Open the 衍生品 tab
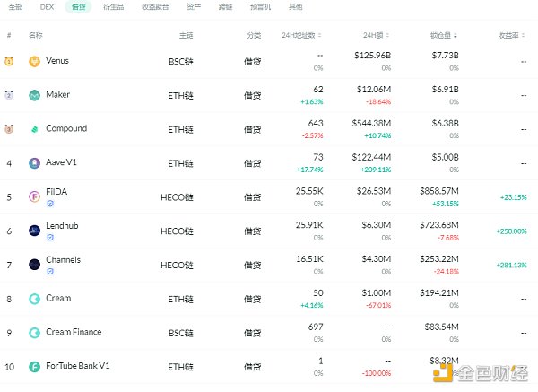This screenshot has width=538, height=392. pyautogui.click(x=114, y=7)
